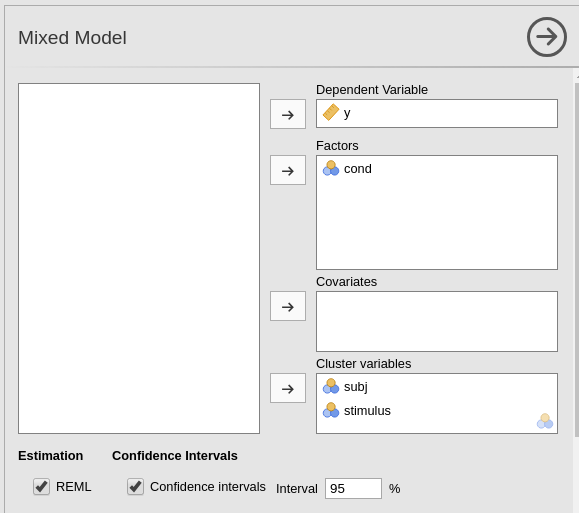Click the Covariates label
The height and width of the screenshot is (513, 579).
(x=346, y=282)
